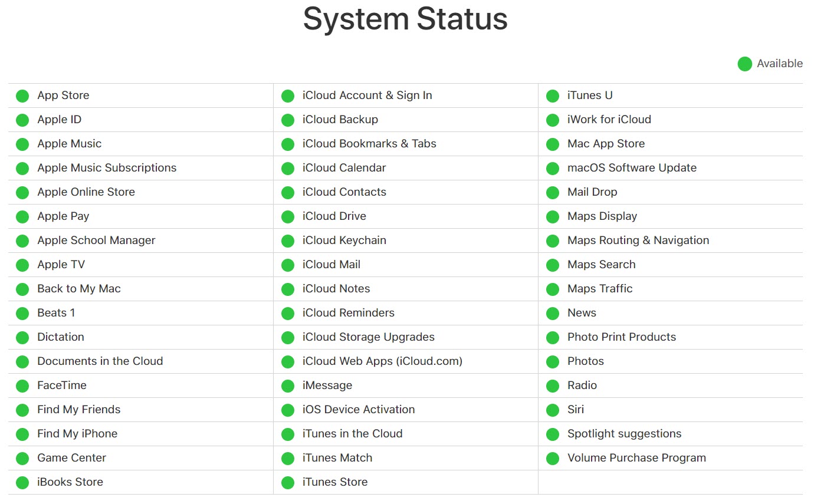Viewport: 824px width, 504px height.
Task: Click the System Status page title
Action: point(405,19)
